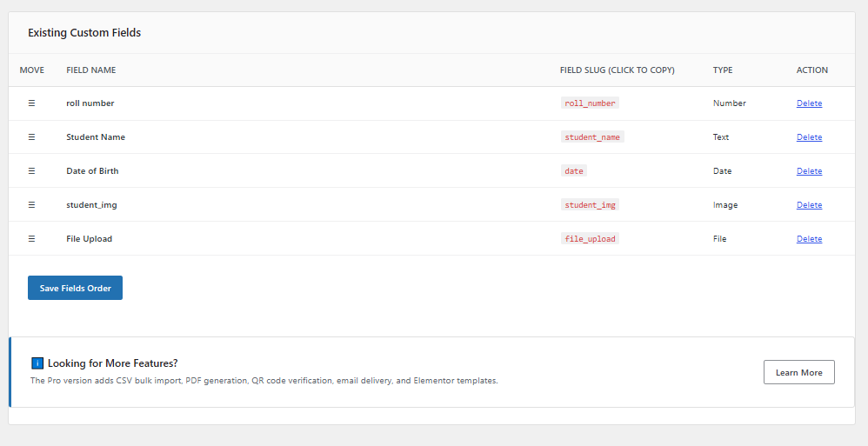Click the 'Text' type cell
Screen dimensions: 868x446
point(721,136)
